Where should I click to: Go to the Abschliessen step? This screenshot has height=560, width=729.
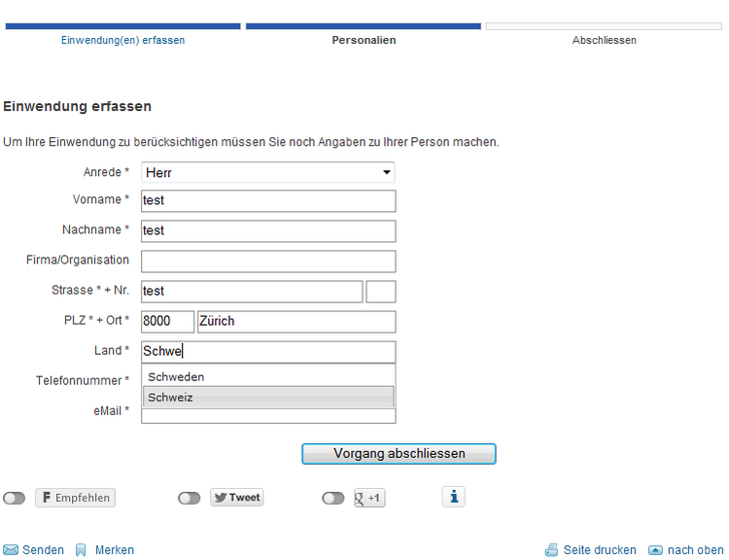coord(604,40)
